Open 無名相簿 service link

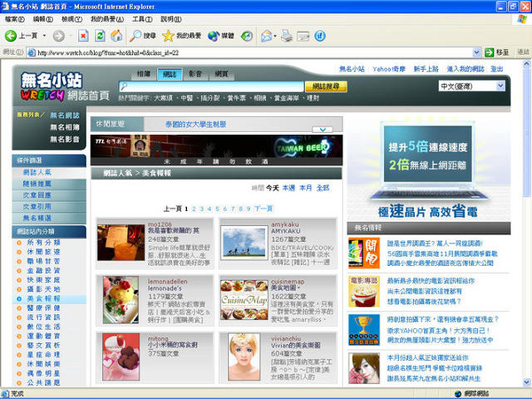tap(65, 127)
